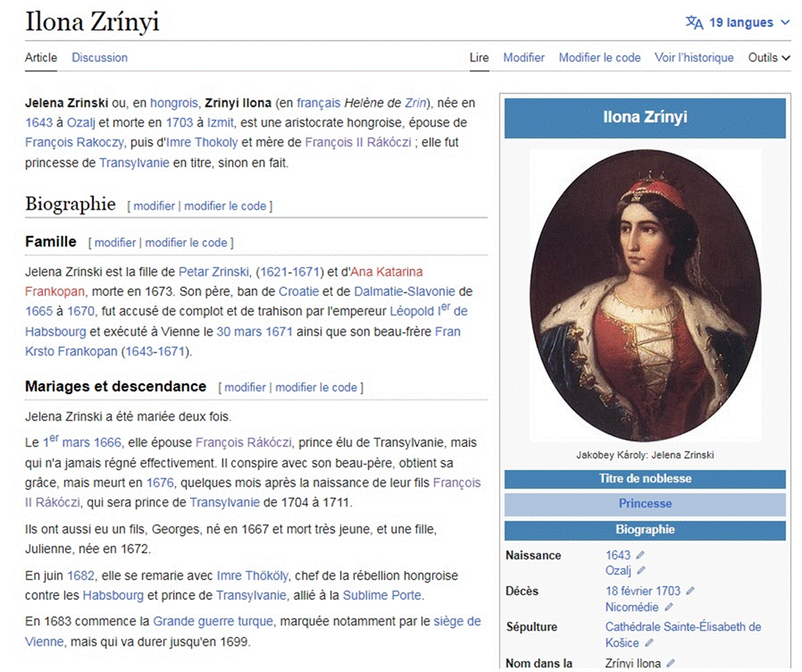Click modifier beside Mariages et descendance heading
Viewport: 802px width, 672px height.
tap(245, 387)
